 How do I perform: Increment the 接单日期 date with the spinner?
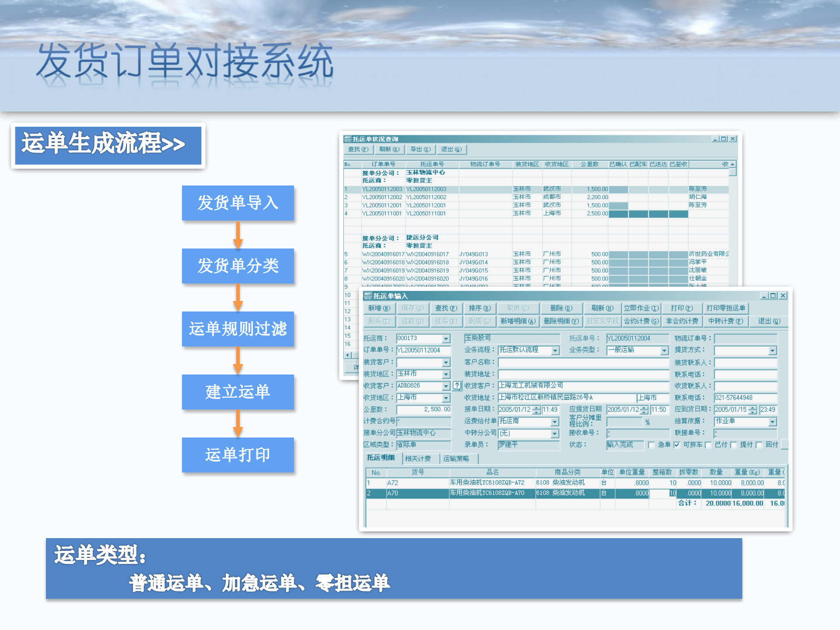[537, 408]
